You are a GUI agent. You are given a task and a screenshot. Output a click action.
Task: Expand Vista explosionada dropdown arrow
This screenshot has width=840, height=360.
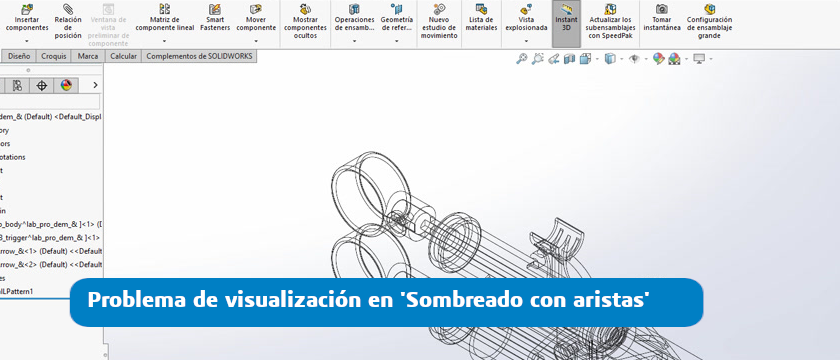[526, 41]
